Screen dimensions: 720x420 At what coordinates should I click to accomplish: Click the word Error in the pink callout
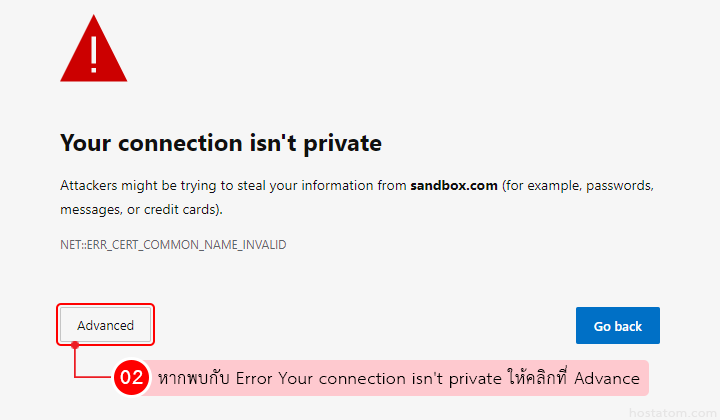coord(255,378)
